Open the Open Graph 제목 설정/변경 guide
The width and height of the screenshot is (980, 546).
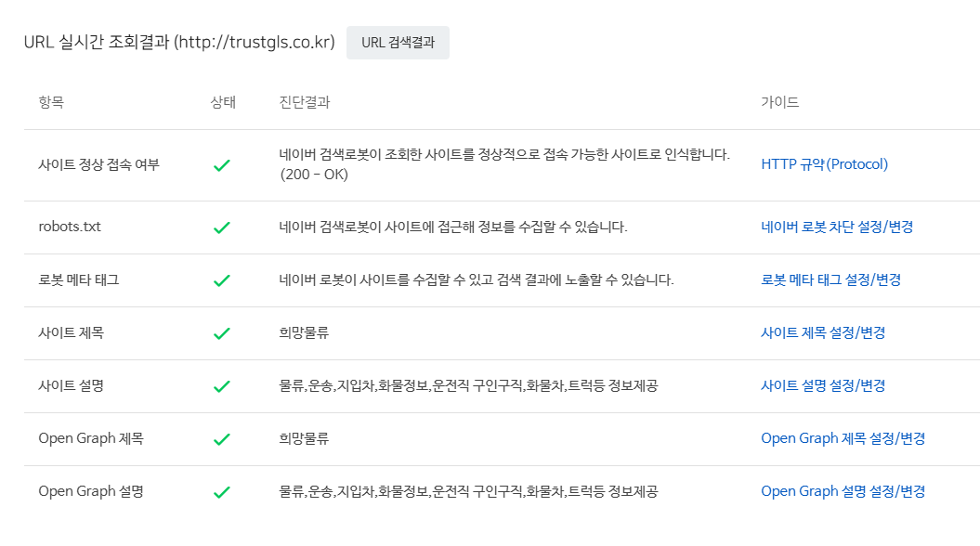pyautogui.click(x=843, y=438)
